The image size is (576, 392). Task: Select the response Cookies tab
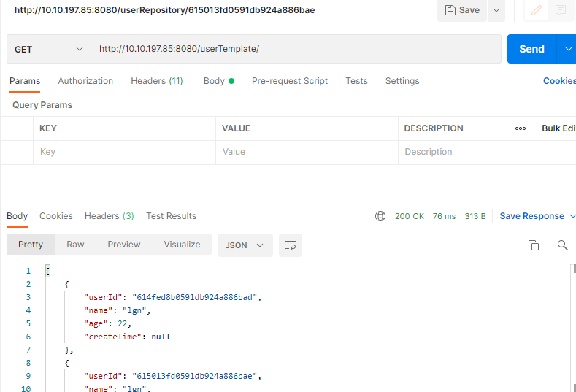(x=56, y=216)
